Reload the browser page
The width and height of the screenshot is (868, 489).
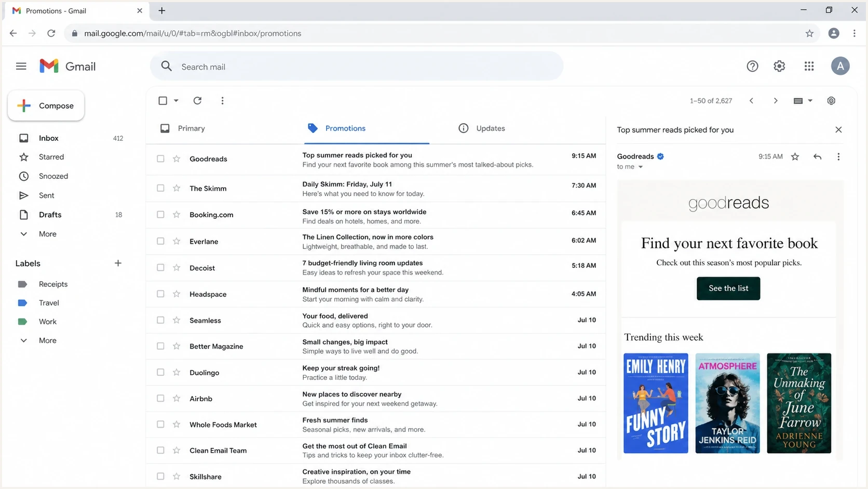51,33
